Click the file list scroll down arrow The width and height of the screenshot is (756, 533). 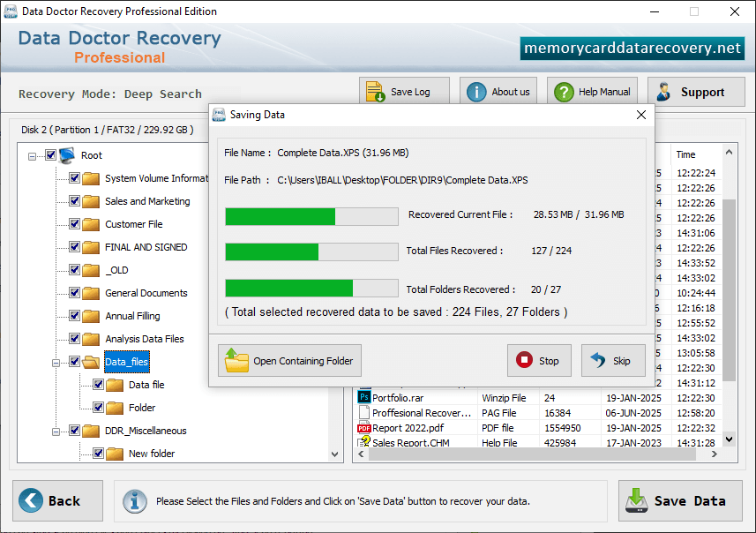pos(729,439)
